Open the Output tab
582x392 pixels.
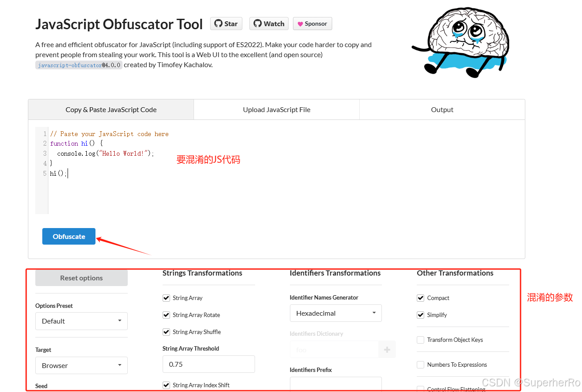pos(442,109)
